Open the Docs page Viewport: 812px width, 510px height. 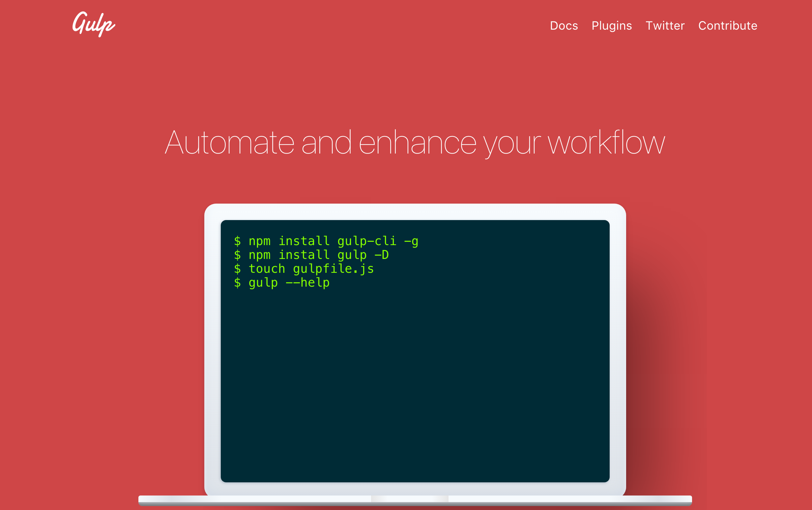(564, 26)
